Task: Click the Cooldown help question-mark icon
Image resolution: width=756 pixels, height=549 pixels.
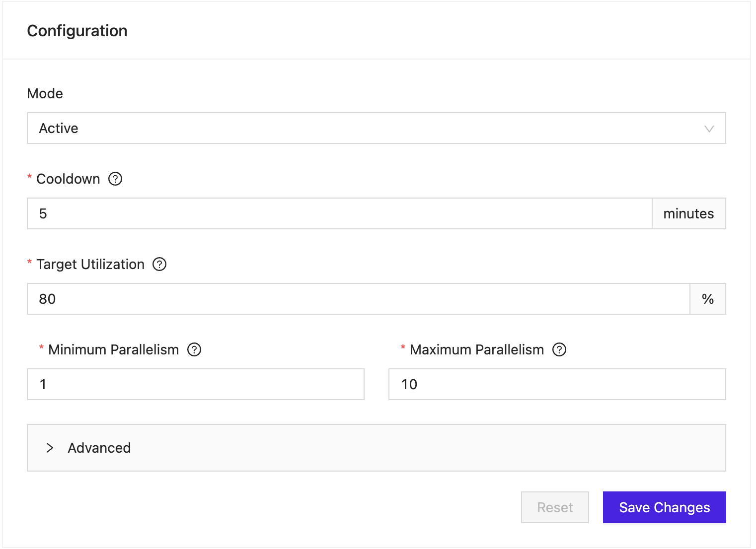Action: [x=115, y=179]
